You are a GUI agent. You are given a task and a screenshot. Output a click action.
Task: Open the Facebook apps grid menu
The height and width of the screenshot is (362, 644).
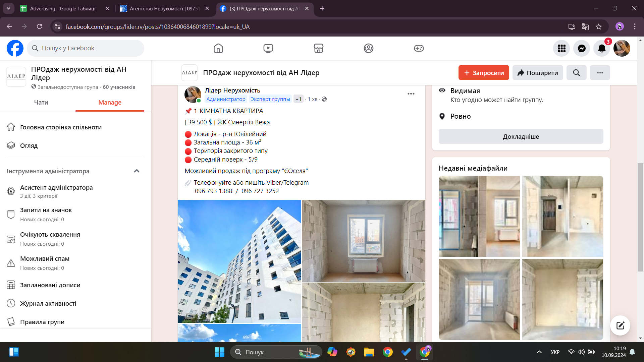(561, 48)
